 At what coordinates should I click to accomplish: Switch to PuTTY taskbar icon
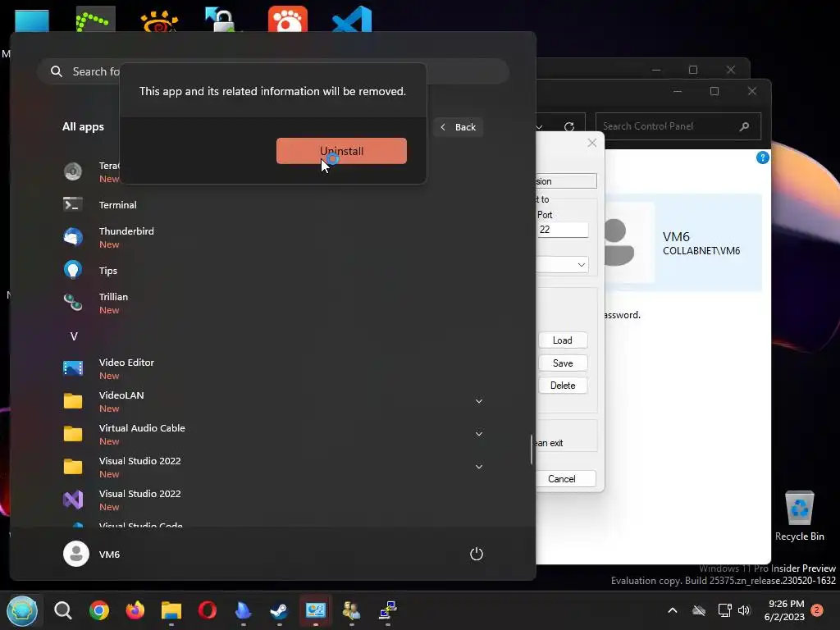point(387,610)
